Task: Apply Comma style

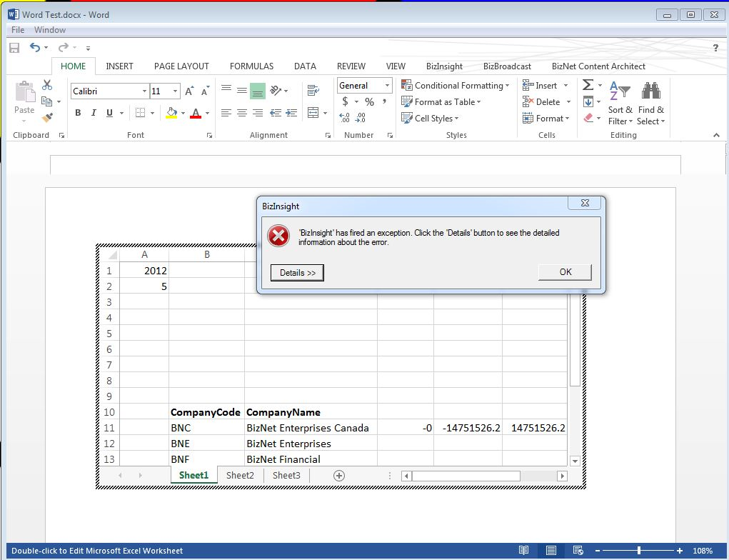Action: click(385, 101)
